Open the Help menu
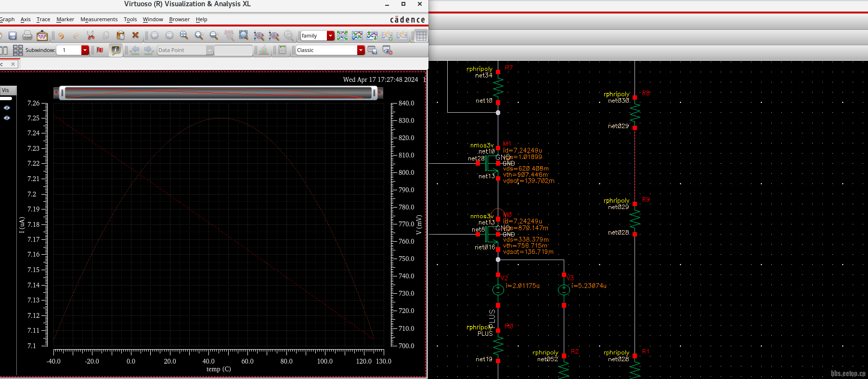This screenshot has width=868, height=379. [x=201, y=19]
